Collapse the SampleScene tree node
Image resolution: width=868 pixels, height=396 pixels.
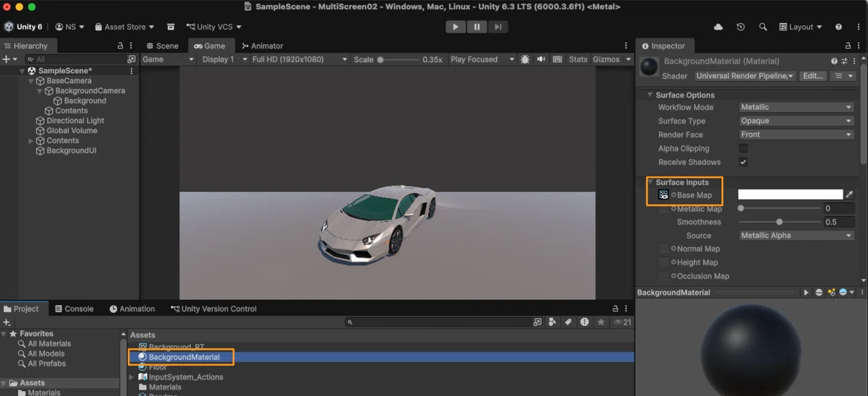22,71
